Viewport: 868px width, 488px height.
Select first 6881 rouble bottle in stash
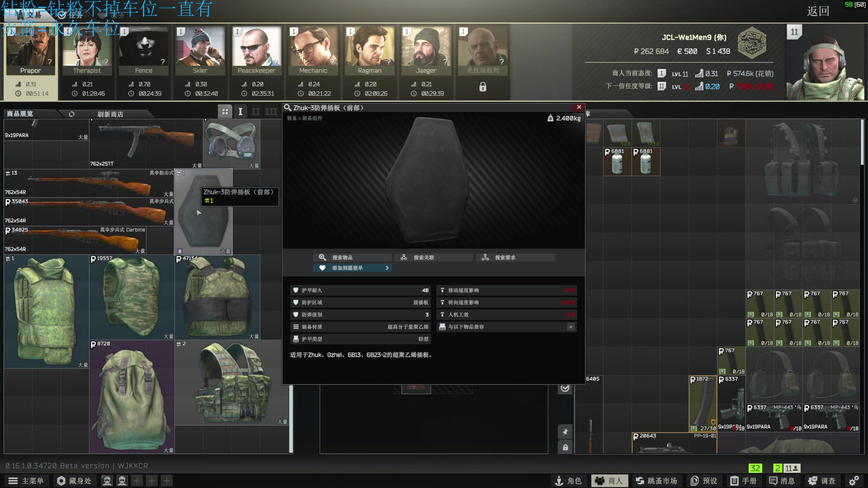click(x=617, y=161)
